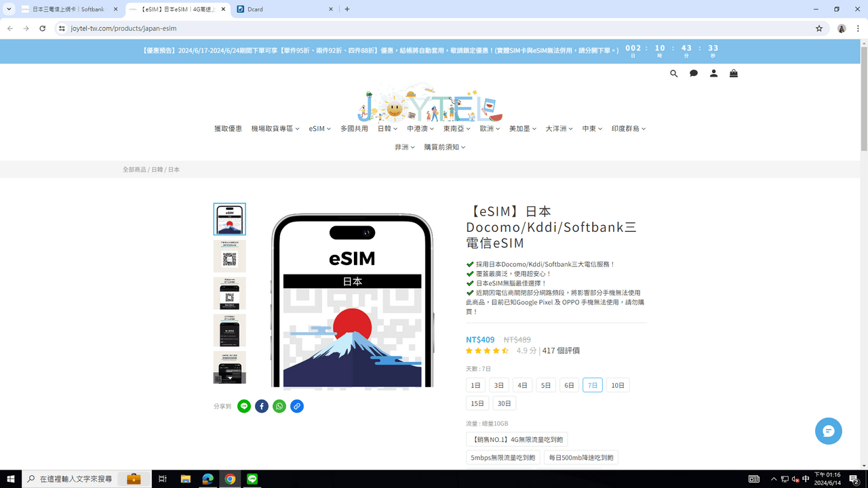
Task: Click the 日本 breadcrumb link
Action: click(x=174, y=169)
